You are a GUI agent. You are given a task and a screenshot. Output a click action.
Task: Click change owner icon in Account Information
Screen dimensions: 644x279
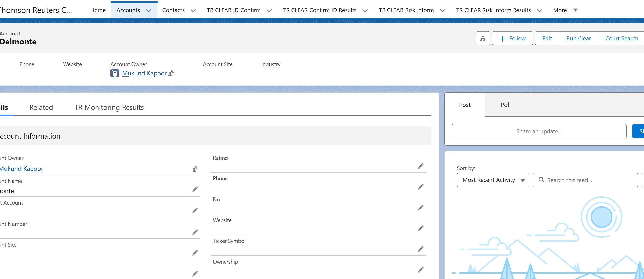click(x=195, y=169)
